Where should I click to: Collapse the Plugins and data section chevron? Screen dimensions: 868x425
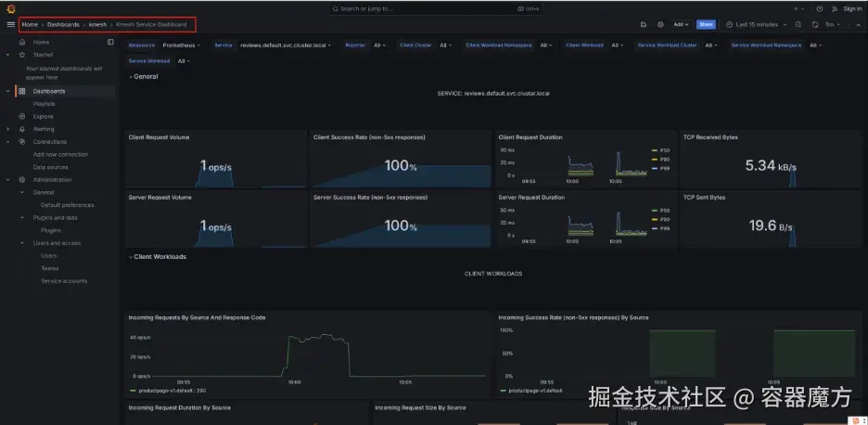point(22,218)
